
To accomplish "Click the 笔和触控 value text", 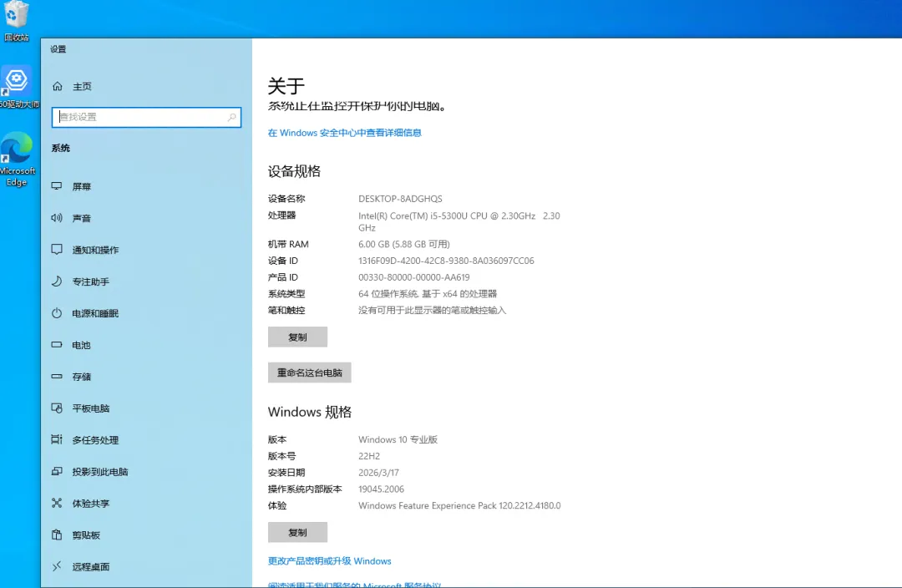I will [x=432, y=311].
